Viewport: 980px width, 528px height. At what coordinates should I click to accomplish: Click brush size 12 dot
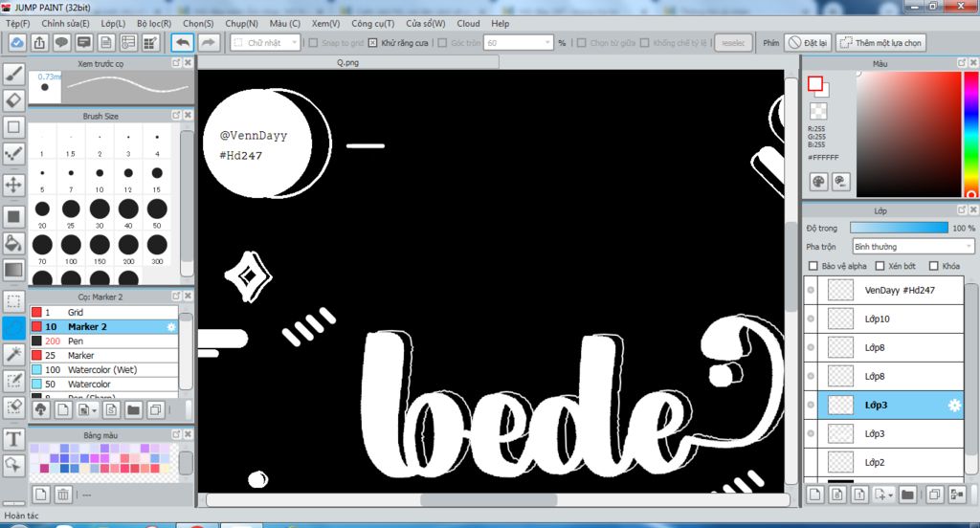(128, 173)
